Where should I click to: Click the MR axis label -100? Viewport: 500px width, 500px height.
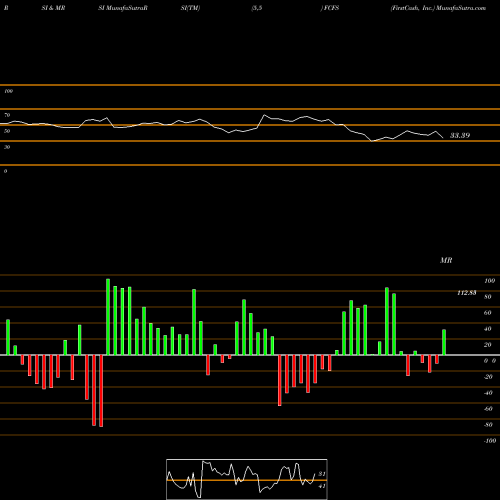pos(490,441)
